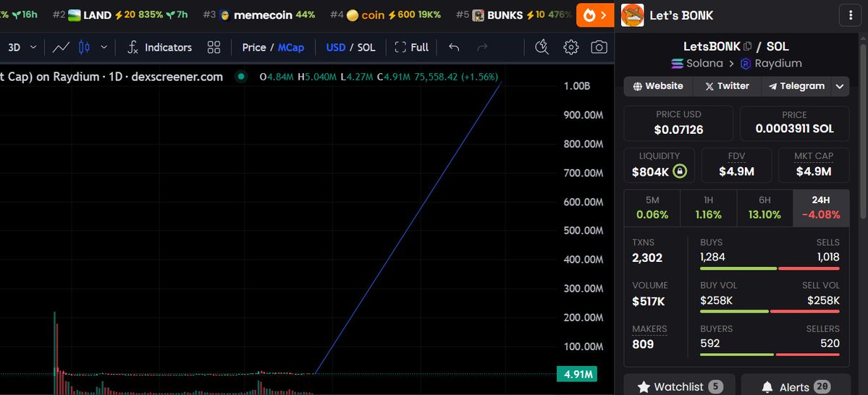Click the X Twitter logo icon
Image resolution: width=868 pixels, height=395 pixels.
(x=709, y=86)
